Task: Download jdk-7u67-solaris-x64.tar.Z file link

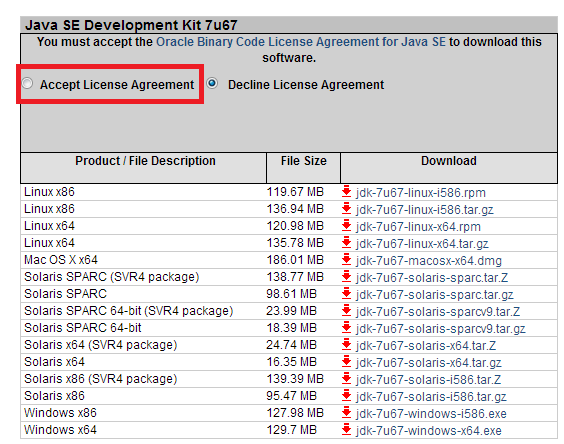Action: click(426, 346)
